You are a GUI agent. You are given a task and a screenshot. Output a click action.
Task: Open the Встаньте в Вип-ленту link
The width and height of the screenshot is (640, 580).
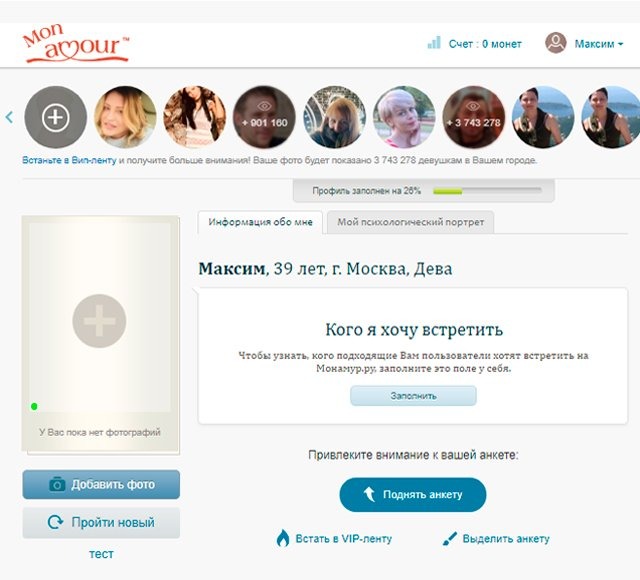69,160
